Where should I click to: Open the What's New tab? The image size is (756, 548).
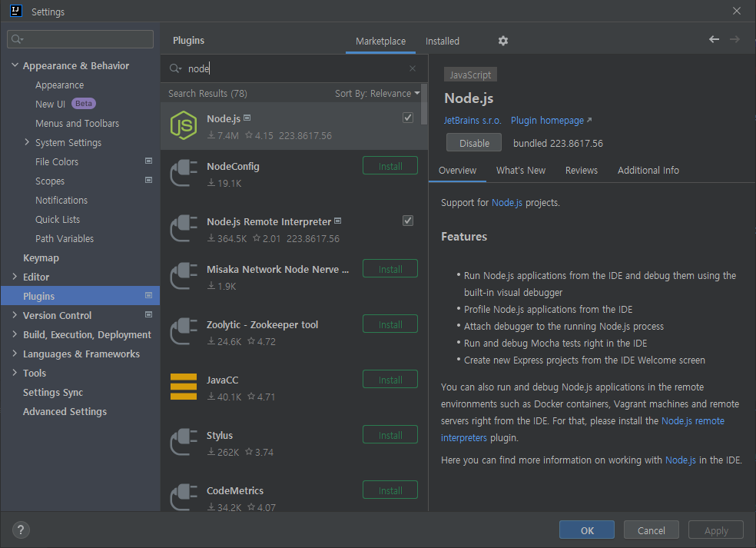(521, 171)
